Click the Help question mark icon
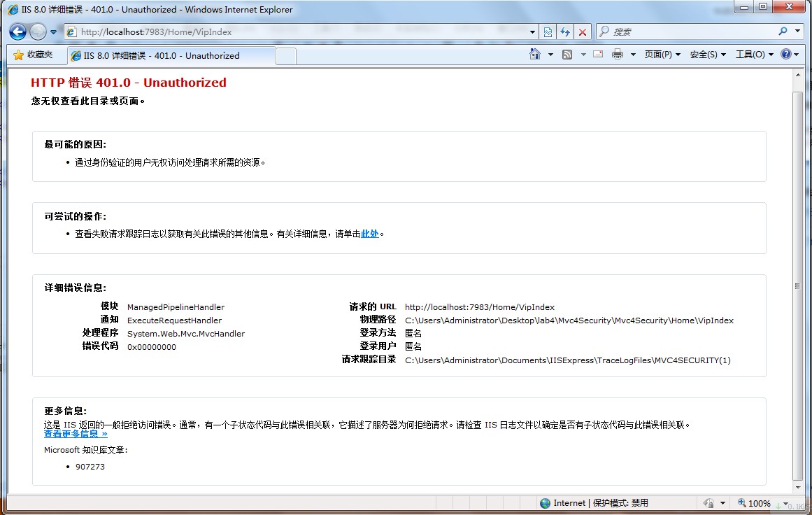The width and height of the screenshot is (812, 515). 786,54
